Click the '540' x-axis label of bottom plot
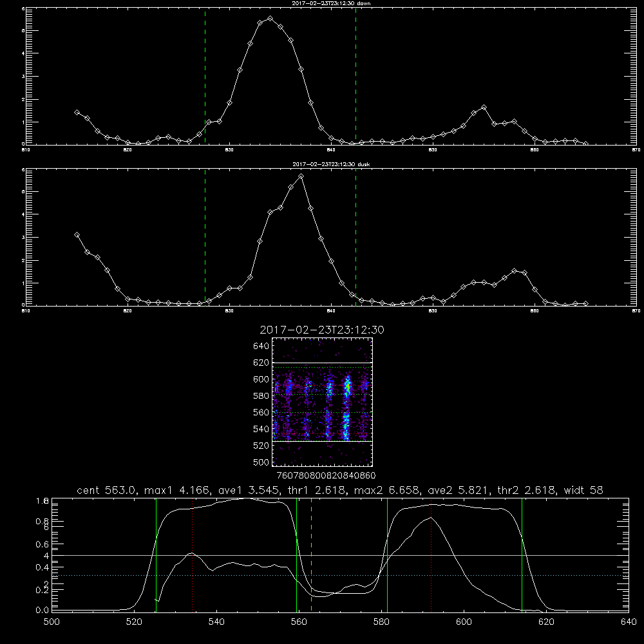644x644 pixels. pos(216,622)
